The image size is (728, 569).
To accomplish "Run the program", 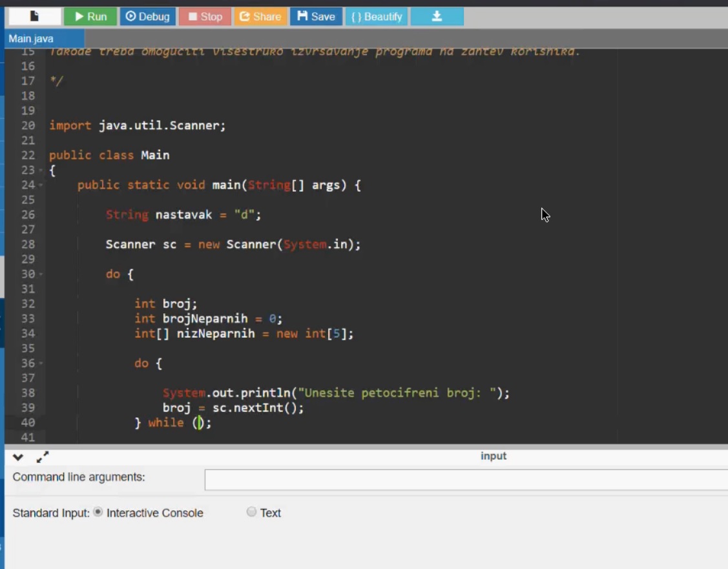I will point(90,17).
